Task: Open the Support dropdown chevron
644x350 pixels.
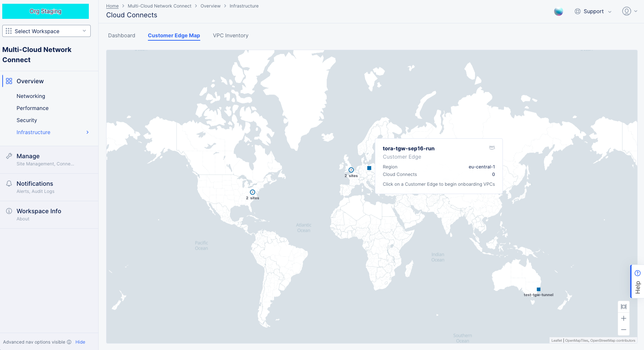Action: [610, 11]
